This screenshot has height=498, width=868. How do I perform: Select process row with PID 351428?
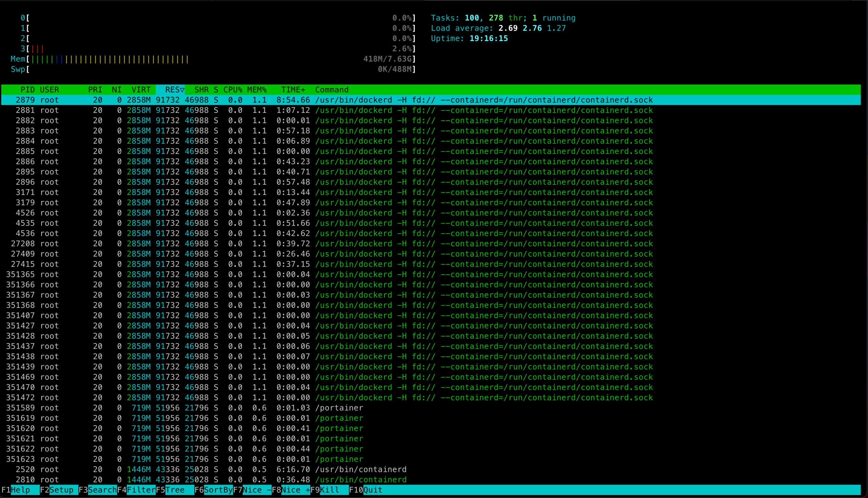tap(431, 336)
